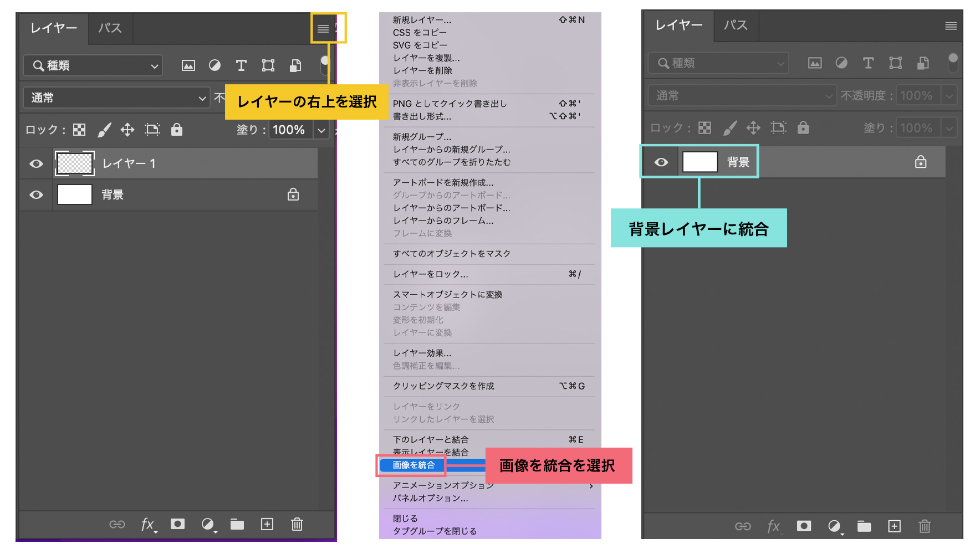Delete layer trash icon in left panel

tap(297, 524)
